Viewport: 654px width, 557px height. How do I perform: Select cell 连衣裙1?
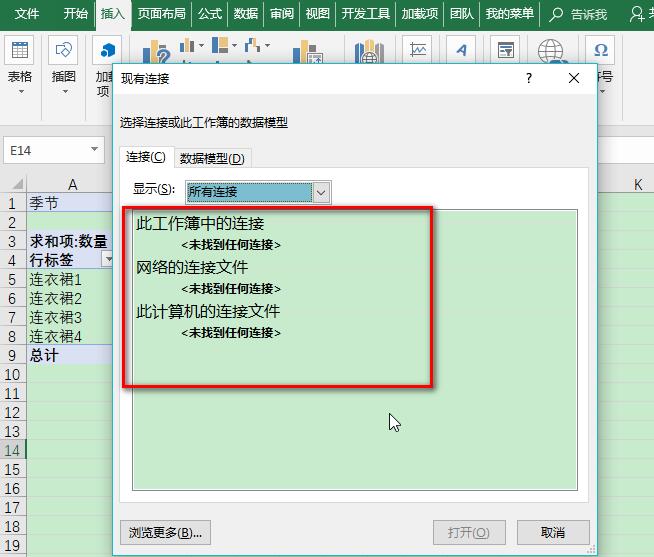[x=70, y=279]
